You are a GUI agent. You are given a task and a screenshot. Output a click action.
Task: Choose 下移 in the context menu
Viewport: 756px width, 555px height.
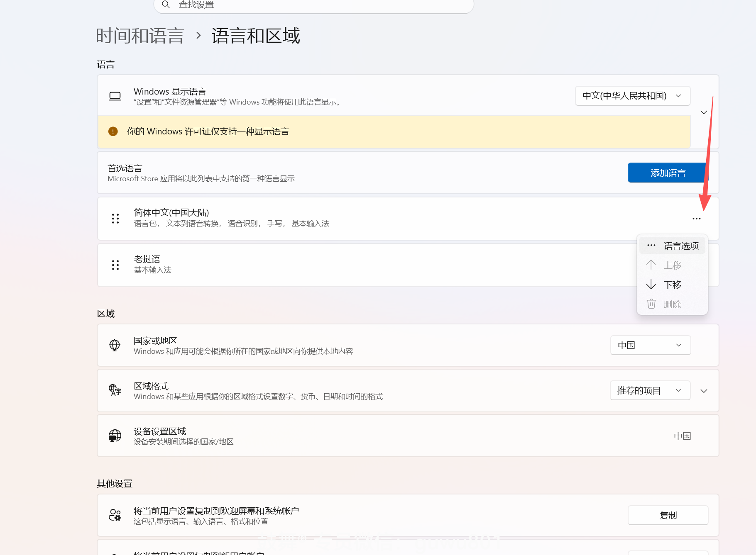coord(672,285)
